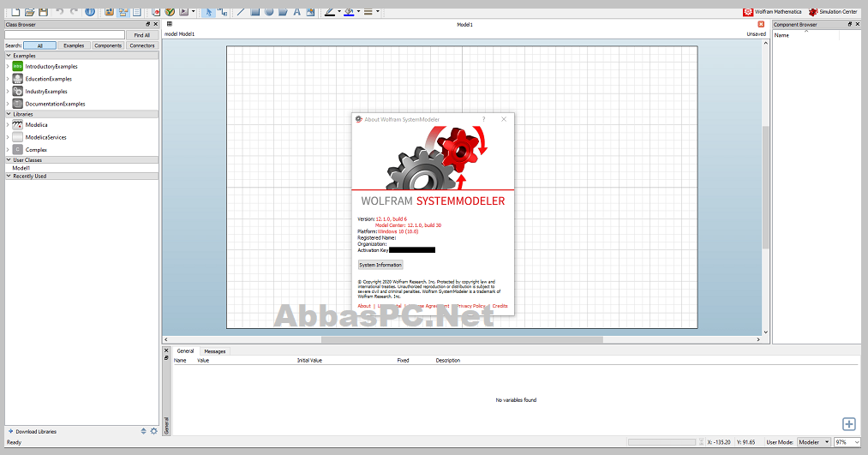Open the Credits link
Image resolution: width=868 pixels, height=455 pixels.
(x=500, y=306)
